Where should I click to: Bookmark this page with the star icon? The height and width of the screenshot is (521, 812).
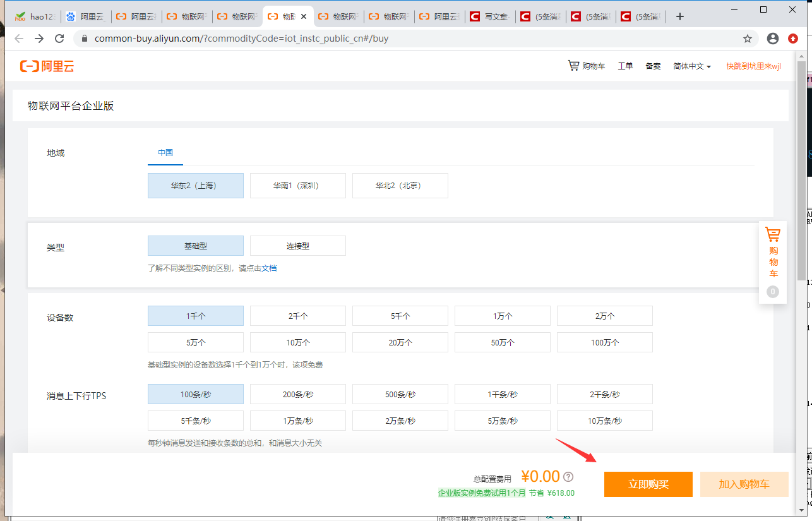click(748, 39)
